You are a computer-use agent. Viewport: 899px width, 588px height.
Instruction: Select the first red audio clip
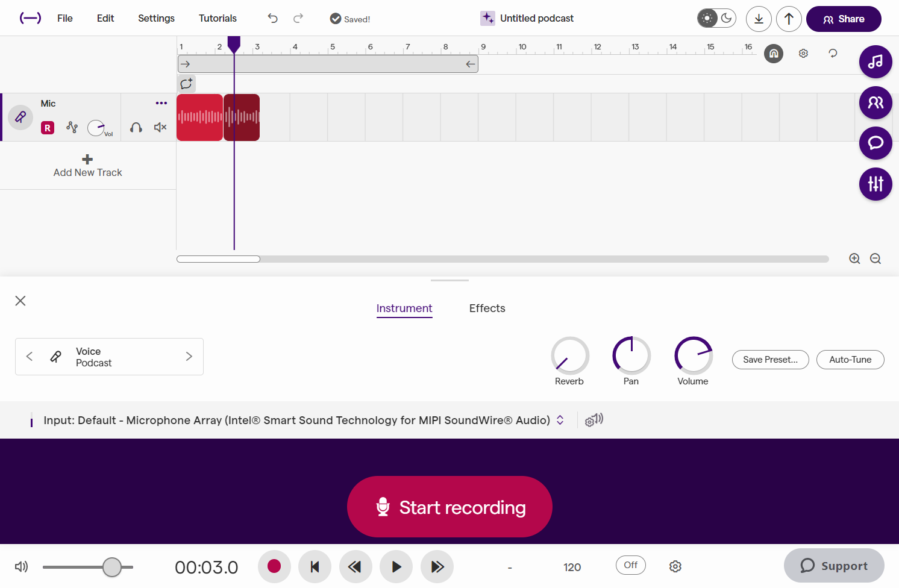(199, 117)
